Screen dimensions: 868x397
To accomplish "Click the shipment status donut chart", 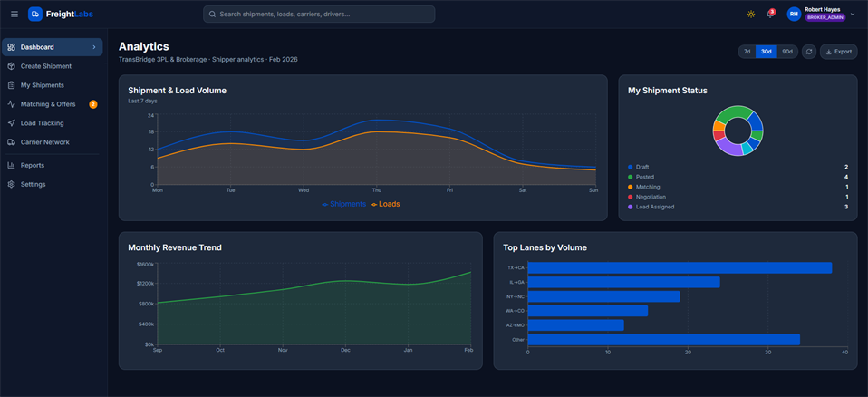I will [738, 131].
